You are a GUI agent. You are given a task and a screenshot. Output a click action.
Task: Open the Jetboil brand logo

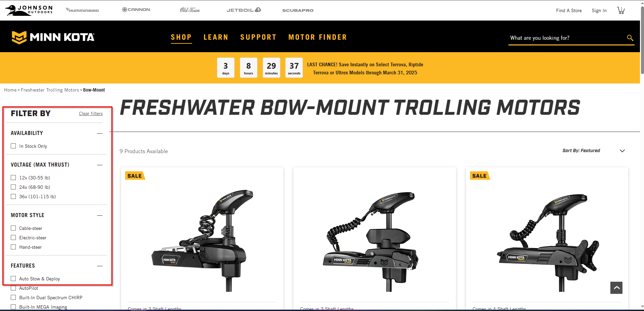(x=244, y=10)
